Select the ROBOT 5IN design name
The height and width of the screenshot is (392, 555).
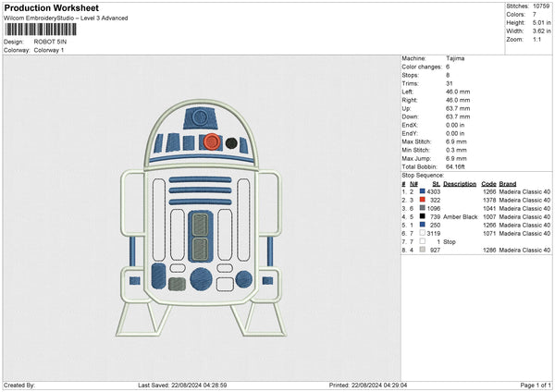tap(49, 43)
